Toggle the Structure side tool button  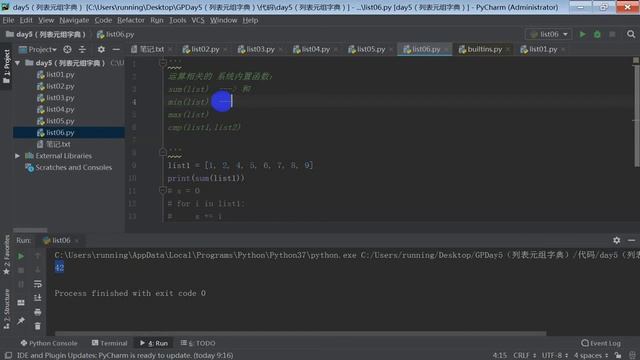tap(6, 309)
